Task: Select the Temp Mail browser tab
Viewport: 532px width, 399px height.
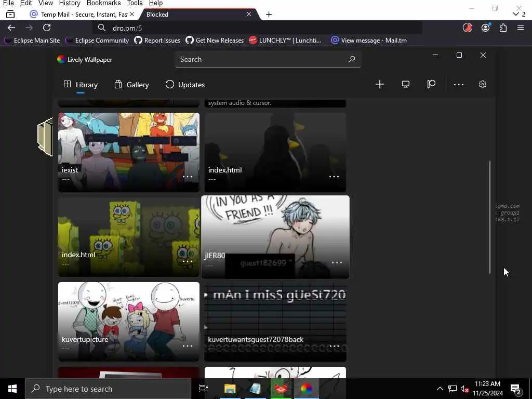Action: coord(83,14)
